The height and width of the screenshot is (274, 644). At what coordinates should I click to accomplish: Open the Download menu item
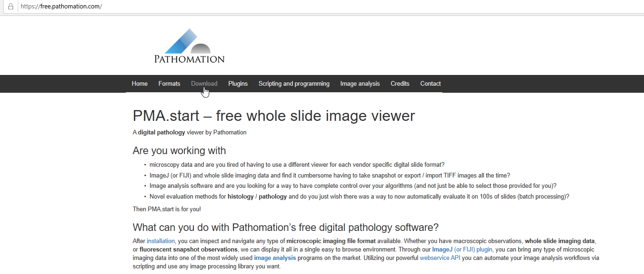(204, 84)
